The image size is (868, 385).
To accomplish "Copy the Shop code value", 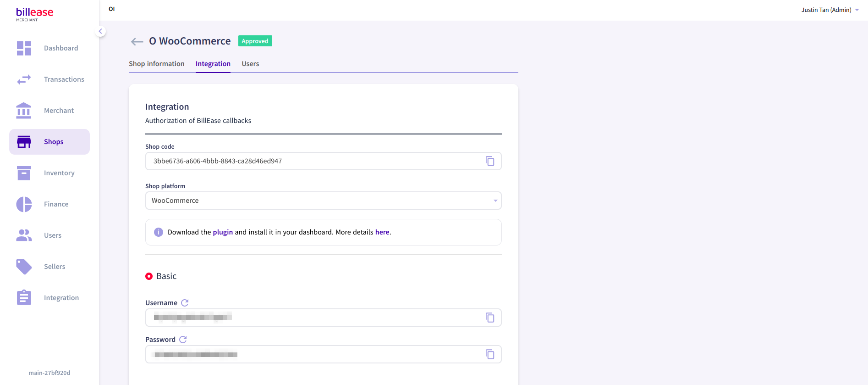I will (x=490, y=161).
